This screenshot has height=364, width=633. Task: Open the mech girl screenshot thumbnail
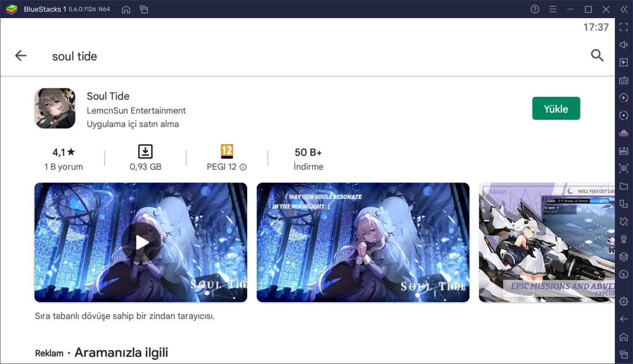coord(547,243)
